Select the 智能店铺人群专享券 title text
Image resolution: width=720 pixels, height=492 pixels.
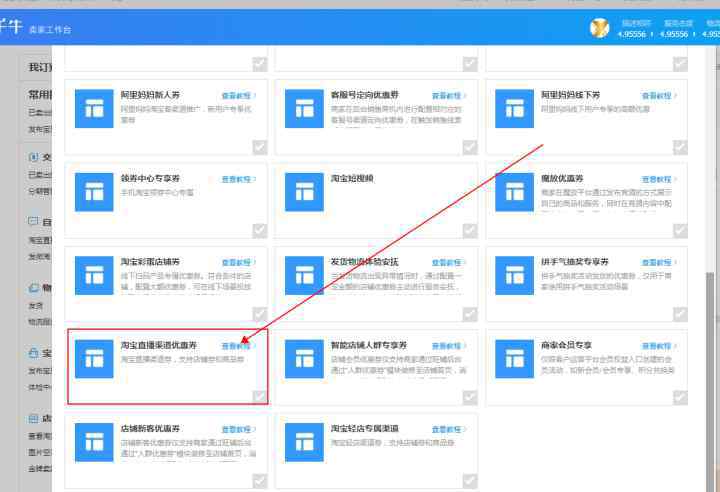tap(369, 345)
